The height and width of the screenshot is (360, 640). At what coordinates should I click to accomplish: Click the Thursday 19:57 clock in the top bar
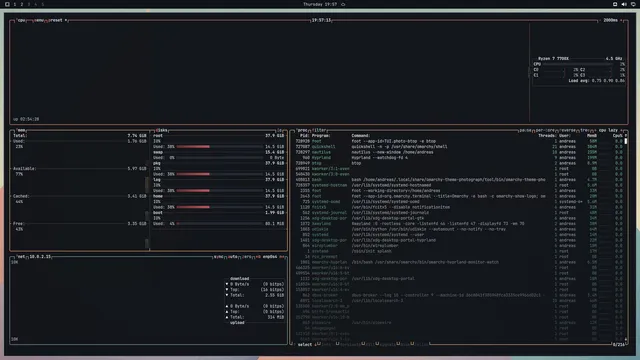tap(320, 4)
